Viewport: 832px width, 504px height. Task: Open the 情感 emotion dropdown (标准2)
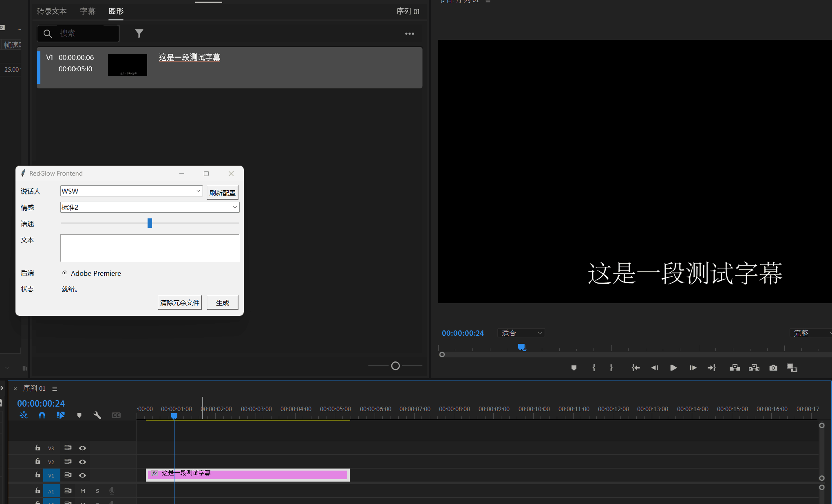(150, 207)
